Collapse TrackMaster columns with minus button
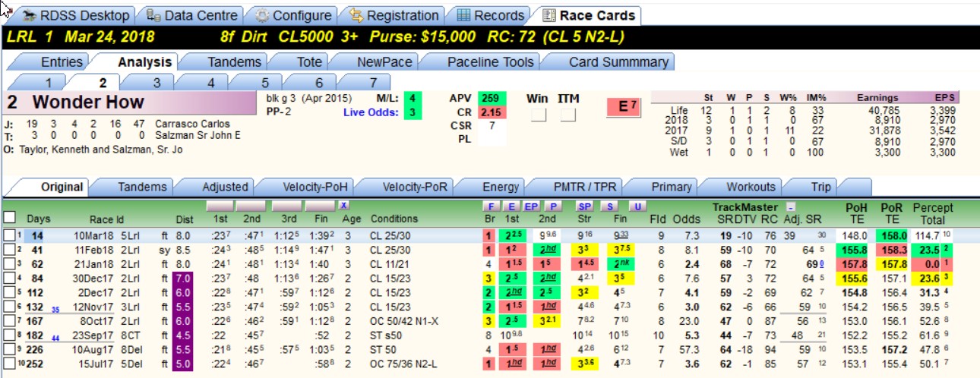 790,206
